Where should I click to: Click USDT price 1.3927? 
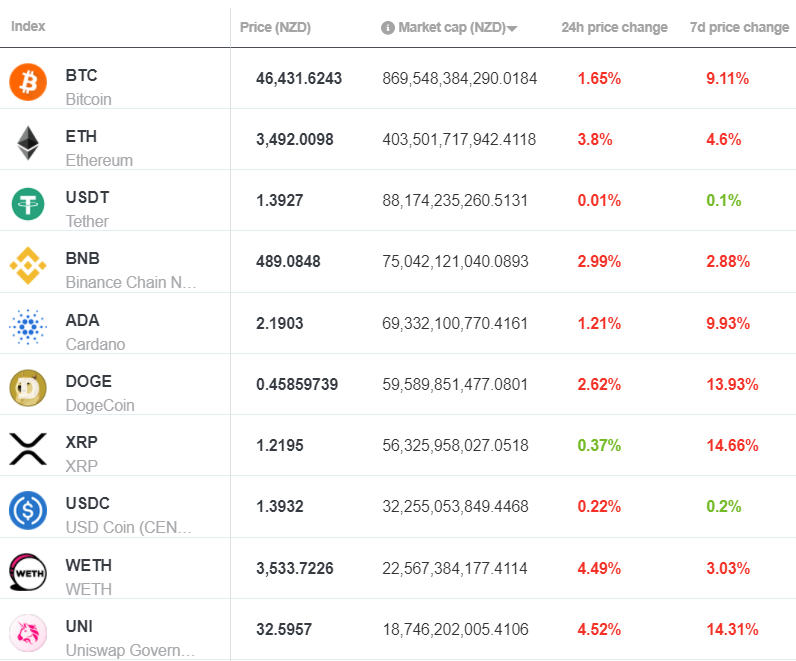280,200
